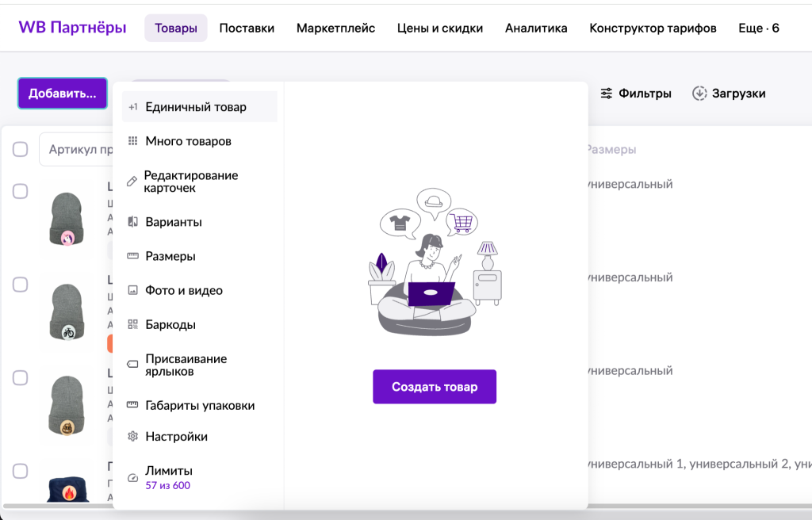Select the hat with pink unicorn patch checkbox
The height and width of the screenshot is (520, 812).
point(20,191)
